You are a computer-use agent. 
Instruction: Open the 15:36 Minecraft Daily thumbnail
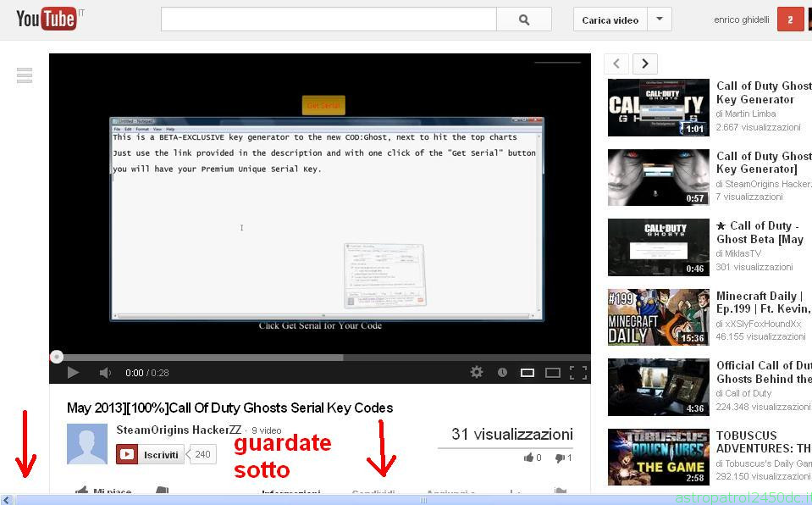click(659, 317)
